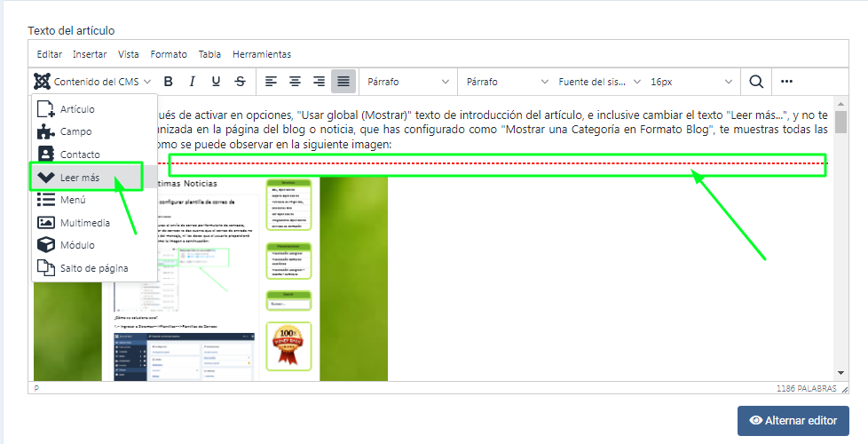Align text to the left

(x=272, y=82)
